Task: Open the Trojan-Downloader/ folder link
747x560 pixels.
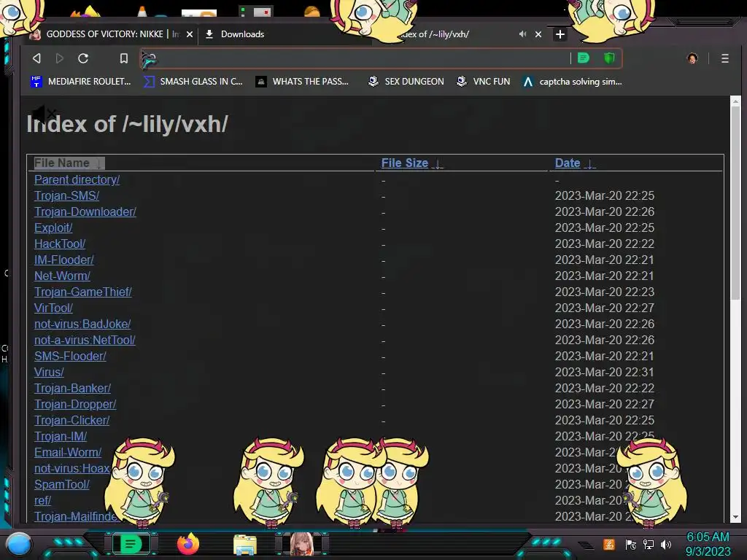Action: [x=85, y=211]
